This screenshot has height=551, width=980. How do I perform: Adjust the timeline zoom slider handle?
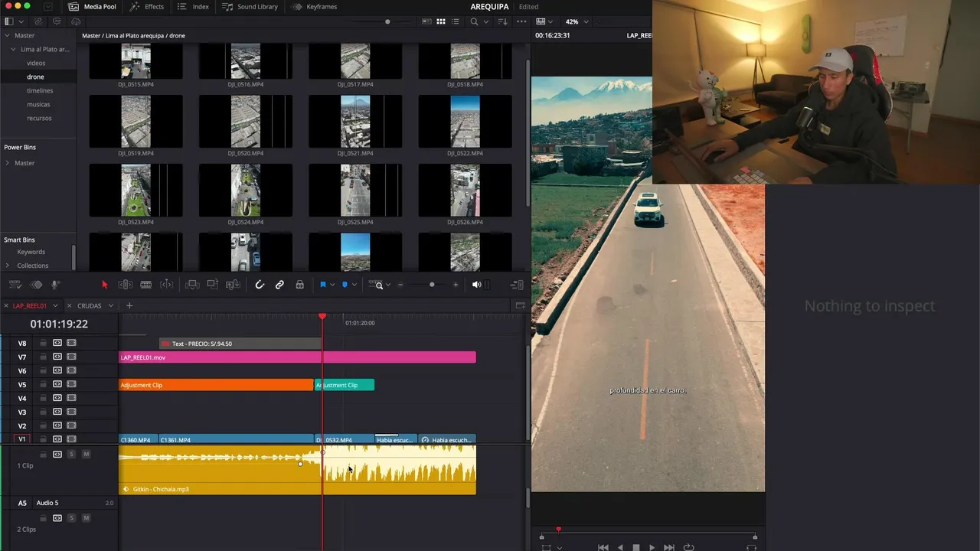[432, 285]
